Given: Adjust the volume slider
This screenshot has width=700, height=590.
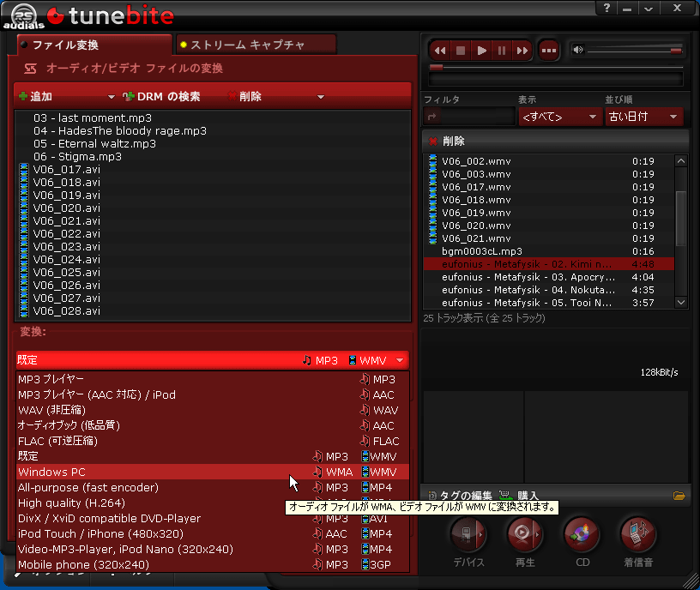Looking at the screenshot, I should [635, 51].
